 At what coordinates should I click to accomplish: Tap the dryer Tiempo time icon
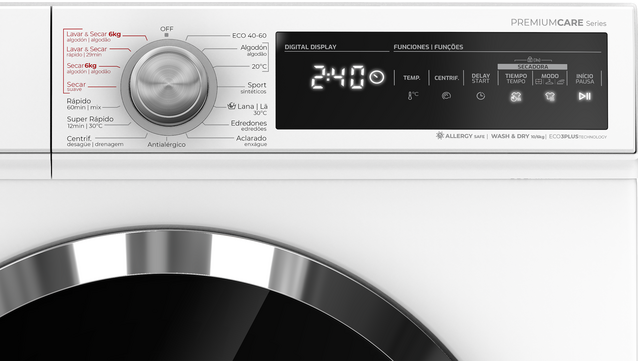click(x=516, y=96)
